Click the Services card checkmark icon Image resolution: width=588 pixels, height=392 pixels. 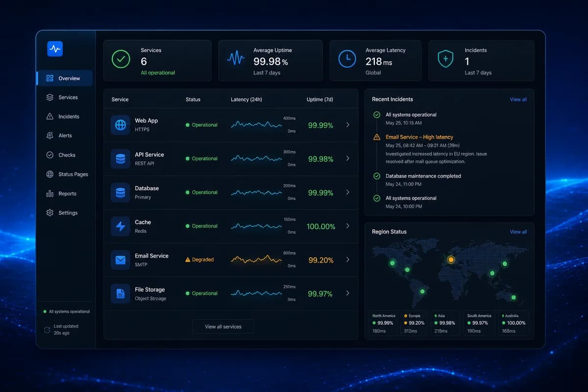[x=121, y=59]
